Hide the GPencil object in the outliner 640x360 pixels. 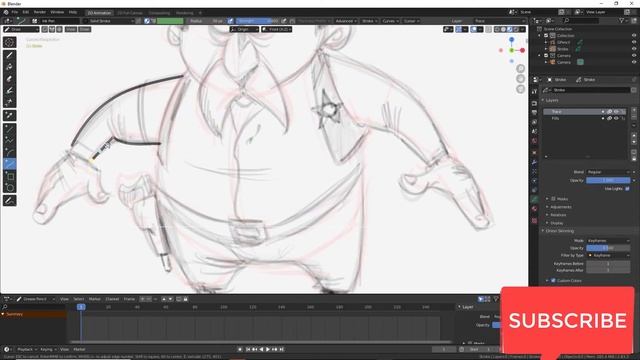point(634,42)
